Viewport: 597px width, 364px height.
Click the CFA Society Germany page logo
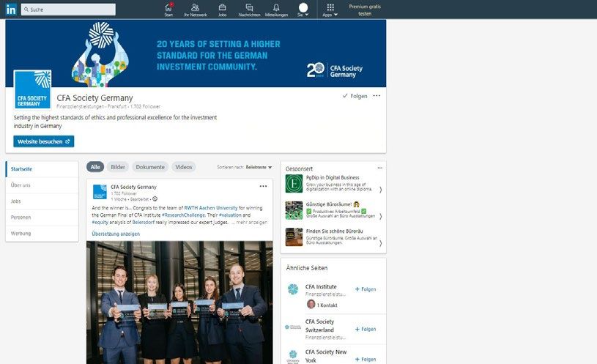coord(32,89)
